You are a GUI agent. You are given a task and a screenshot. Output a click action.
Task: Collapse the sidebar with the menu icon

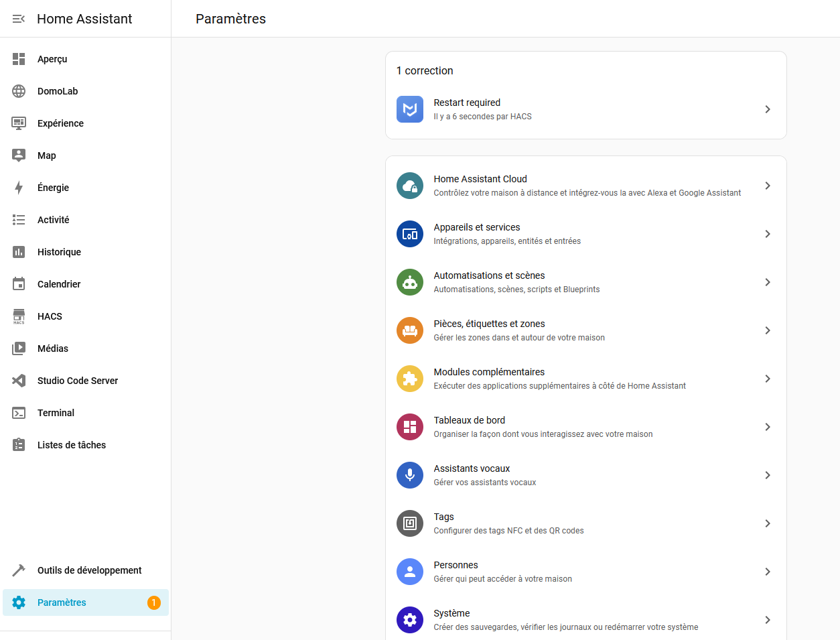pyautogui.click(x=19, y=19)
